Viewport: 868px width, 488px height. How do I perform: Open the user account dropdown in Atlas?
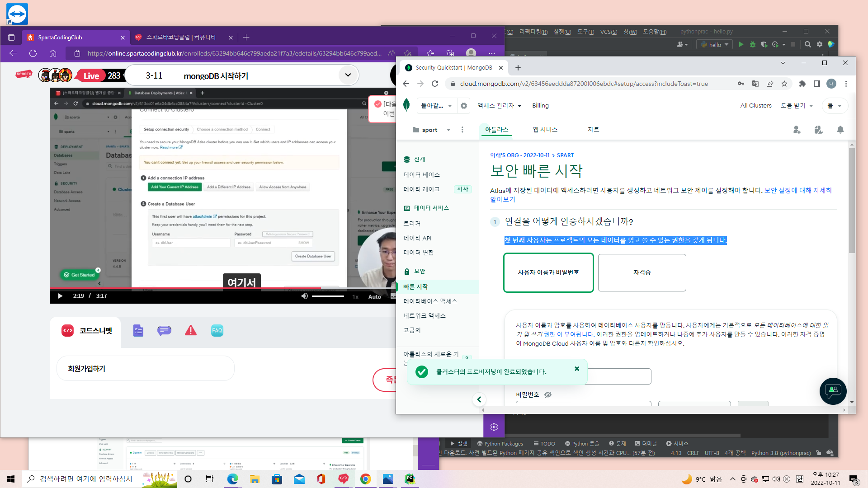point(835,106)
